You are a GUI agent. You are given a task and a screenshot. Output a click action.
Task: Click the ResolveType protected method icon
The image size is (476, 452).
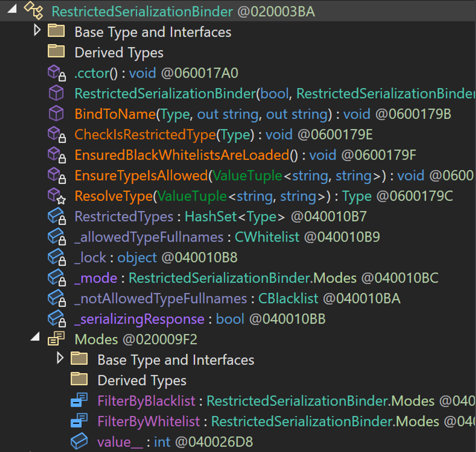pyautogui.click(x=56, y=196)
